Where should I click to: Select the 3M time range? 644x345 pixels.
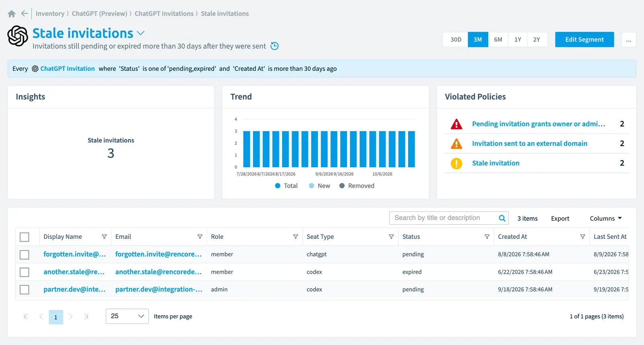pos(478,39)
